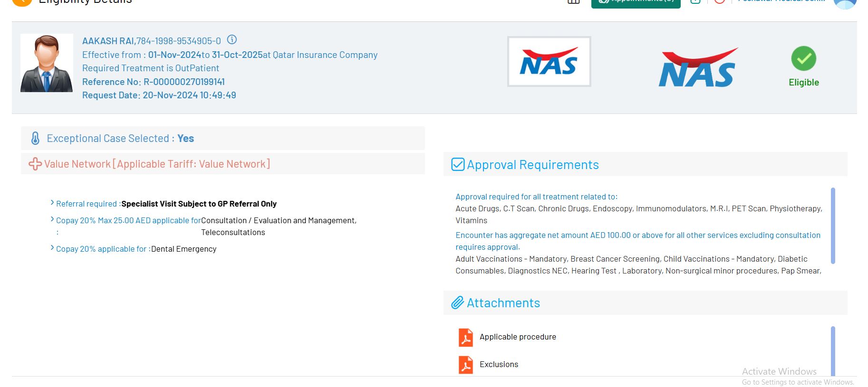Open the info icon beside member ID
Viewport: 868px width, 387px height.
pyautogui.click(x=231, y=40)
